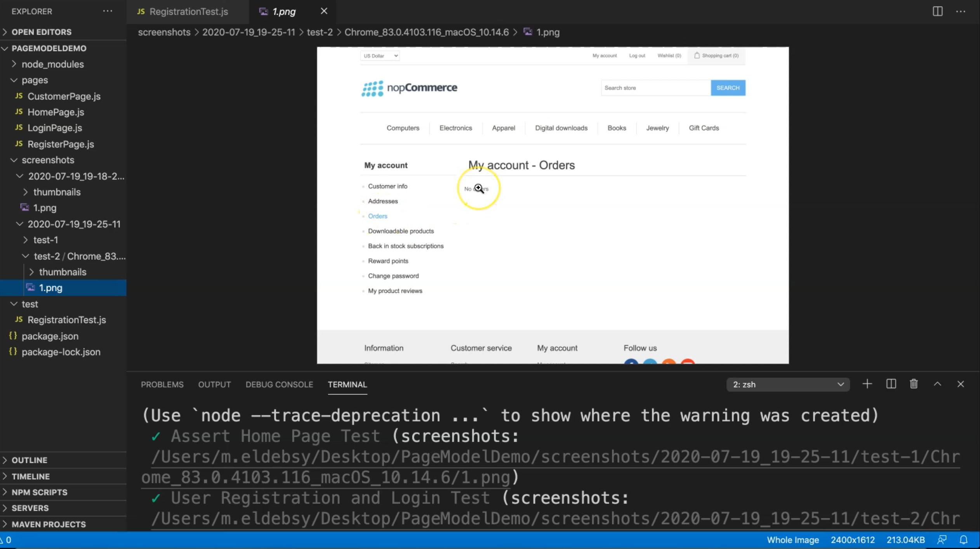980x549 pixels.
Task: Switch to the DEBUG CONSOLE panel tab
Action: (279, 384)
